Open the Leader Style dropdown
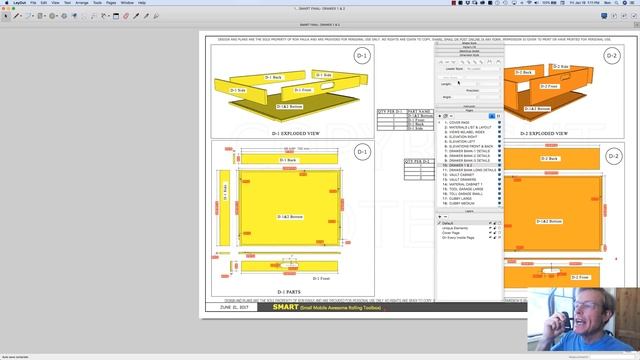This screenshot has height=360, width=640. [483, 69]
